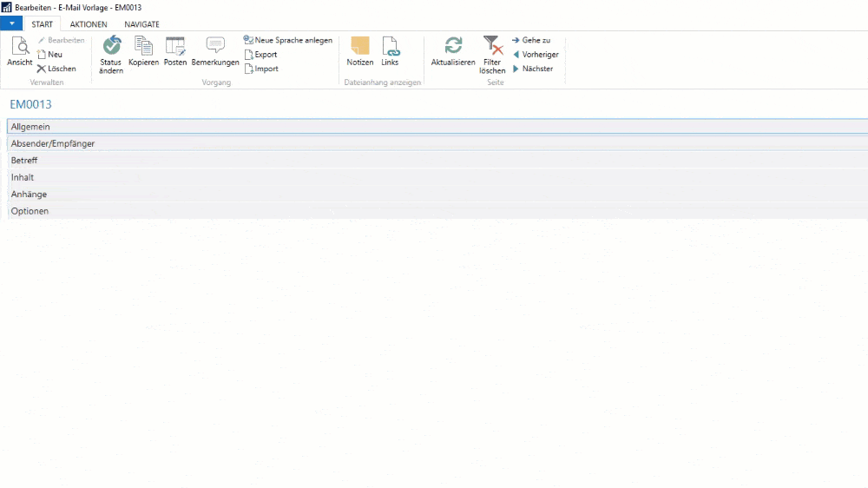
Task: Expand the Betreff section
Action: [437, 160]
